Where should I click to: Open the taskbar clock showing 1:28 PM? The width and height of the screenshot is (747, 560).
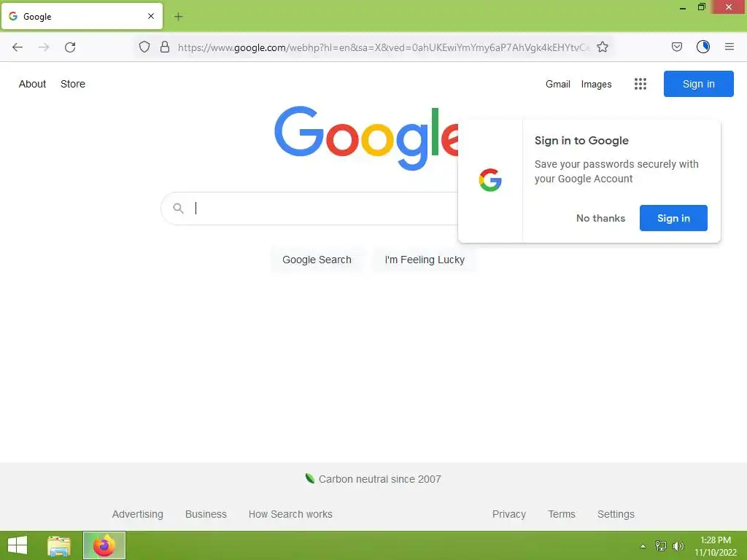pyautogui.click(x=716, y=546)
